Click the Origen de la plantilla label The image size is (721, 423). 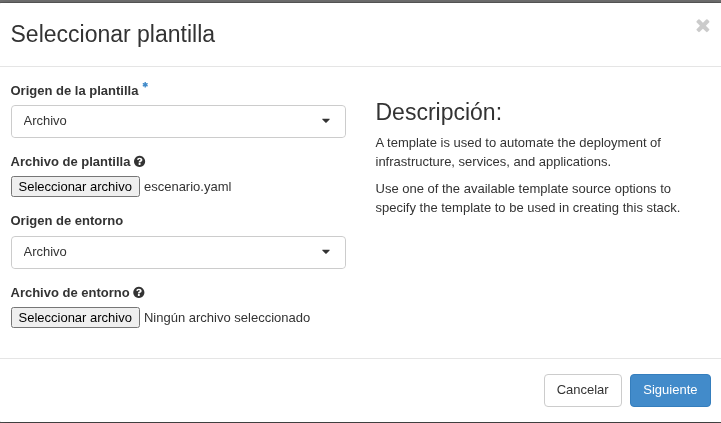[x=74, y=91]
